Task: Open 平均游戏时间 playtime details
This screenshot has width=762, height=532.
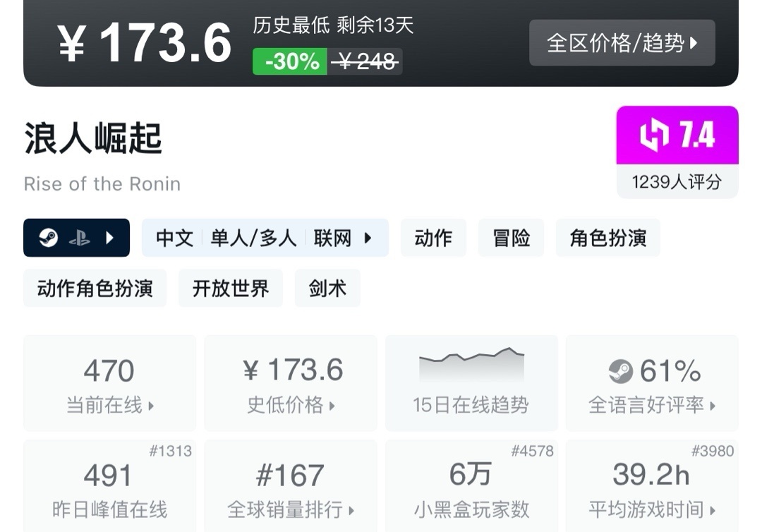Action: tap(651, 509)
